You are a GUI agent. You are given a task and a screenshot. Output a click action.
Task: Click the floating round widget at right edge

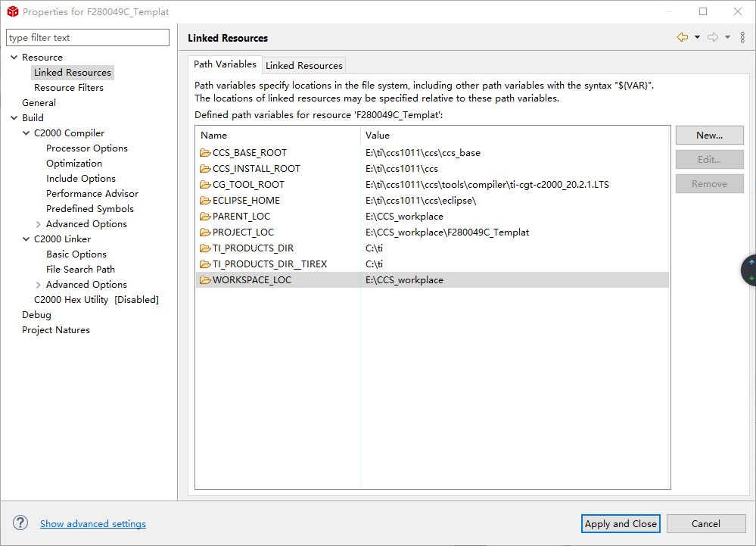click(748, 270)
